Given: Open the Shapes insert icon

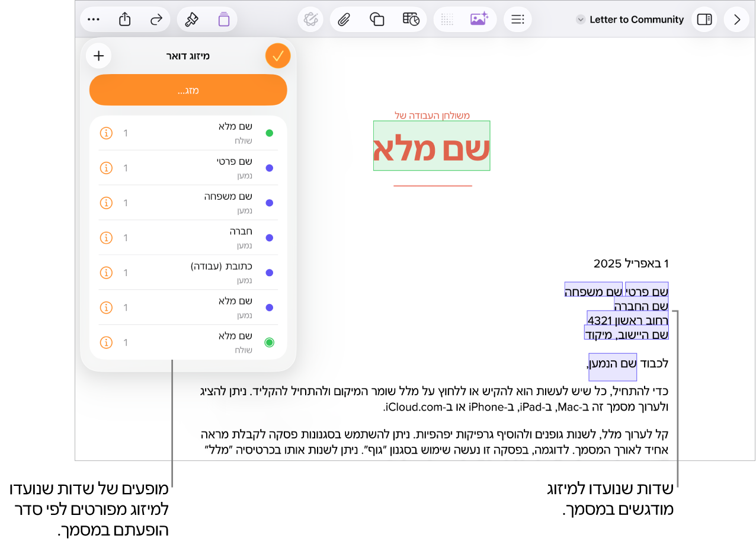Looking at the screenshot, I should coord(377,20).
